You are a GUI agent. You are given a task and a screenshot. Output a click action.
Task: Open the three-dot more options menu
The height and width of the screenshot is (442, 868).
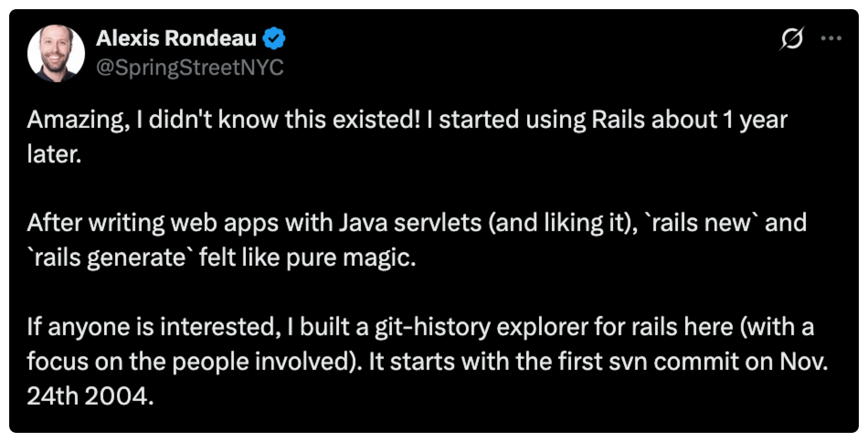(x=831, y=38)
